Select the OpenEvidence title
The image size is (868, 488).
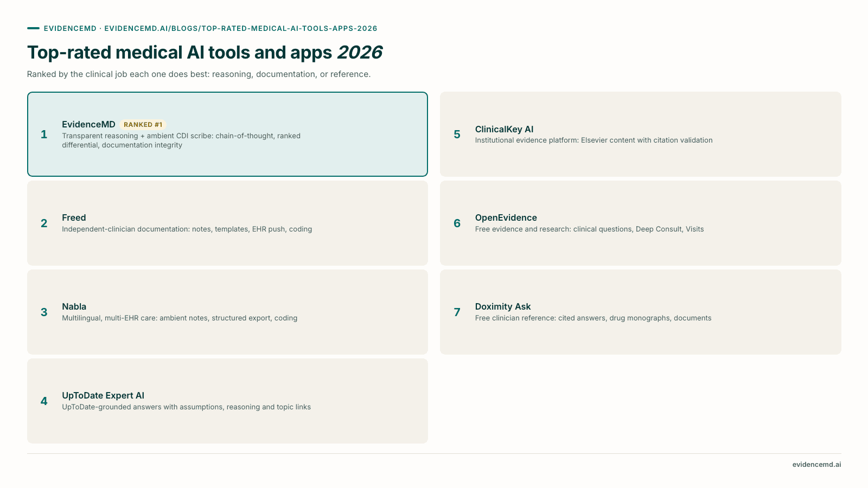[506, 217]
